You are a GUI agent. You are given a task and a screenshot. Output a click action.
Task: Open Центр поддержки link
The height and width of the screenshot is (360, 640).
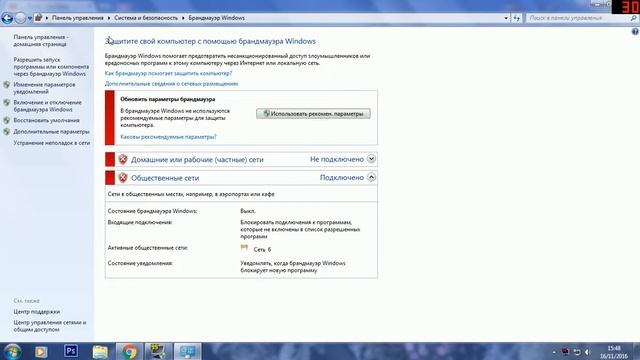37,312
